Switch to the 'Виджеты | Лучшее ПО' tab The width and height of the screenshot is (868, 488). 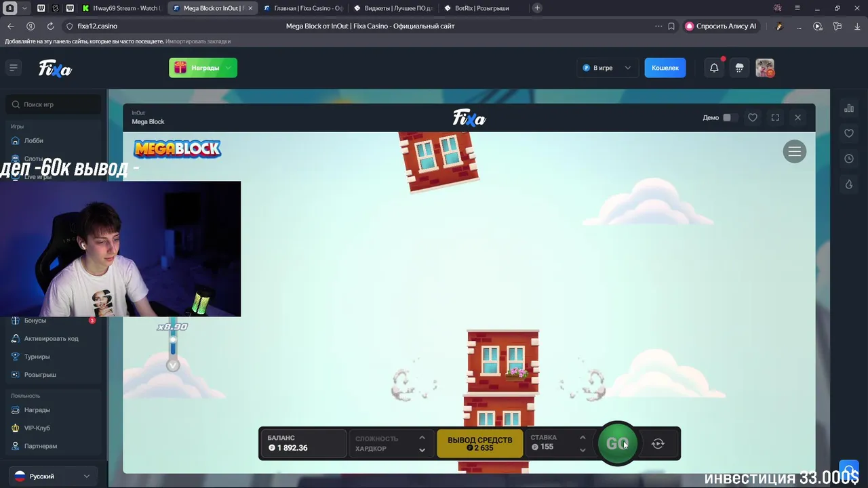pos(393,8)
